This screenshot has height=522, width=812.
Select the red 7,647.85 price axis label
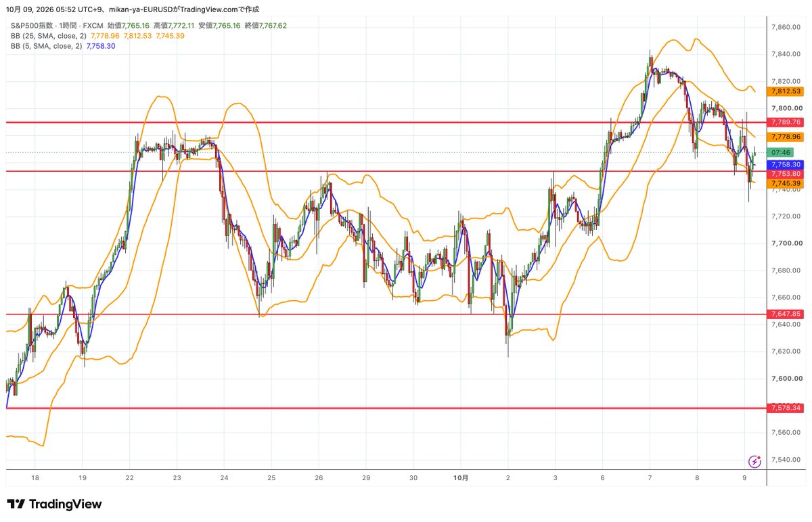pos(785,314)
